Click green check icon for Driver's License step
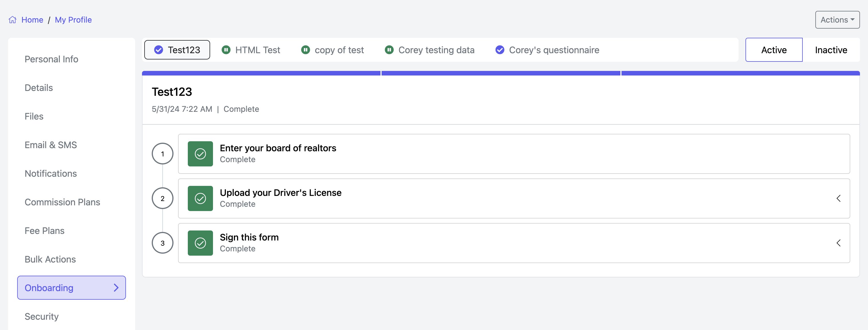The height and width of the screenshot is (330, 868). 200,198
